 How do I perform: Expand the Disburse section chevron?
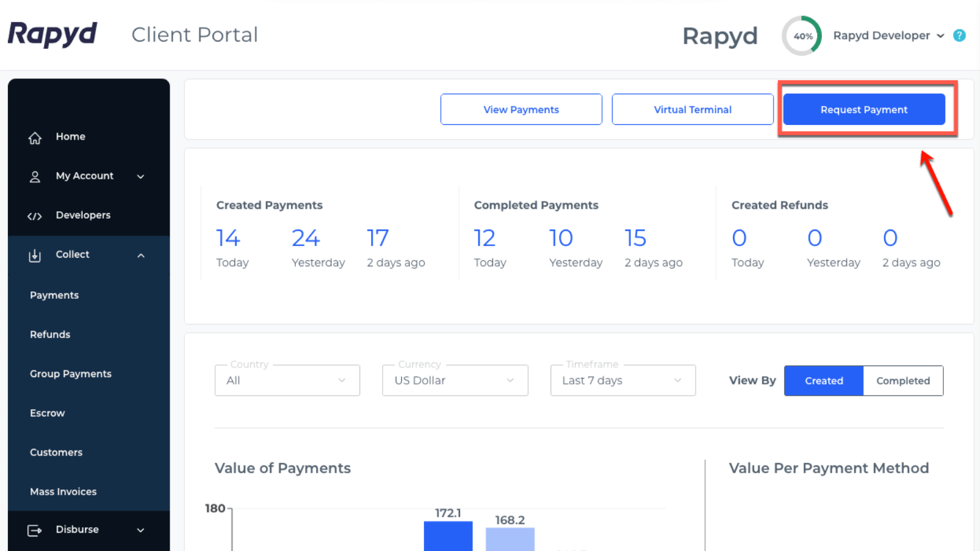(x=140, y=530)
